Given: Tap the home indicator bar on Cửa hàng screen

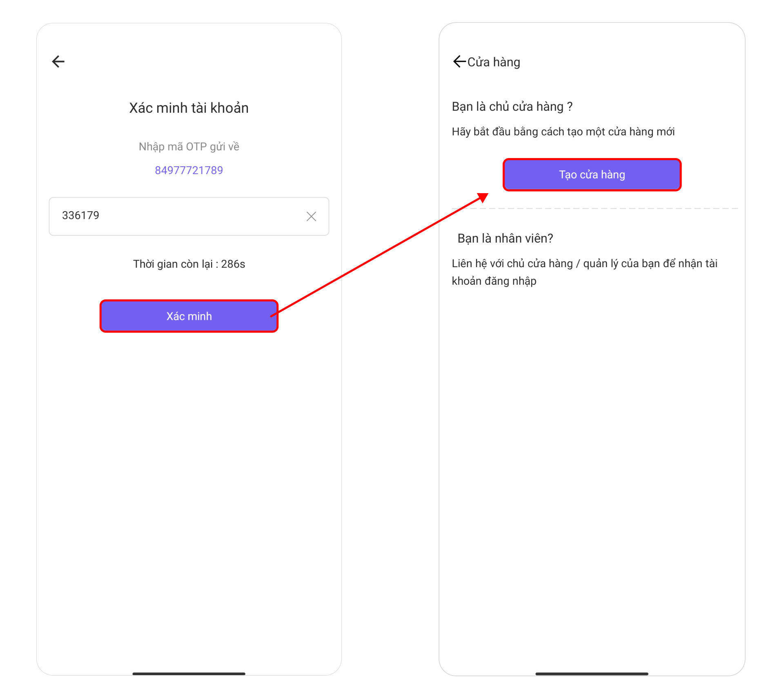Looking at the screenshot, I should pos(592,674).
